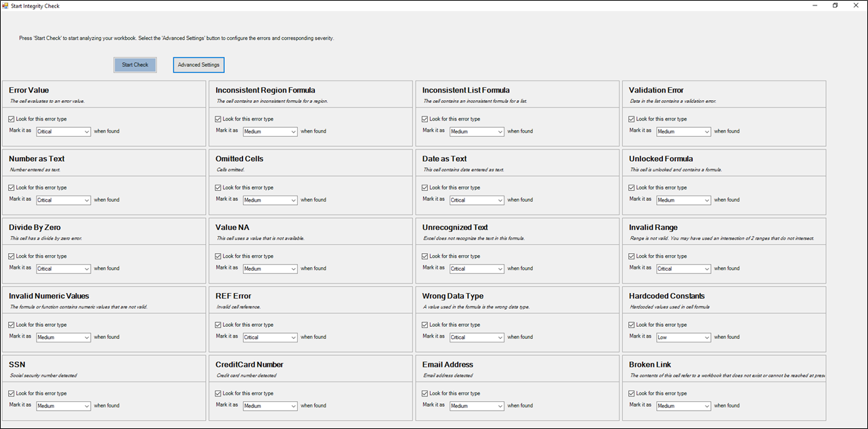Expand Hardcoded Constants severity dropdown showing Low

click(683, 338)
